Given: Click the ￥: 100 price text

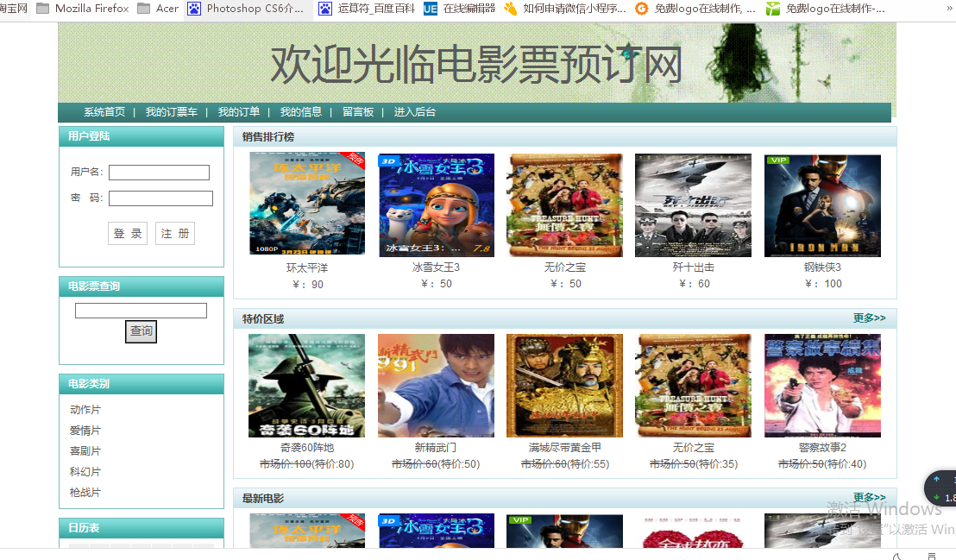Looking at the screenshot, I should 823,284.
